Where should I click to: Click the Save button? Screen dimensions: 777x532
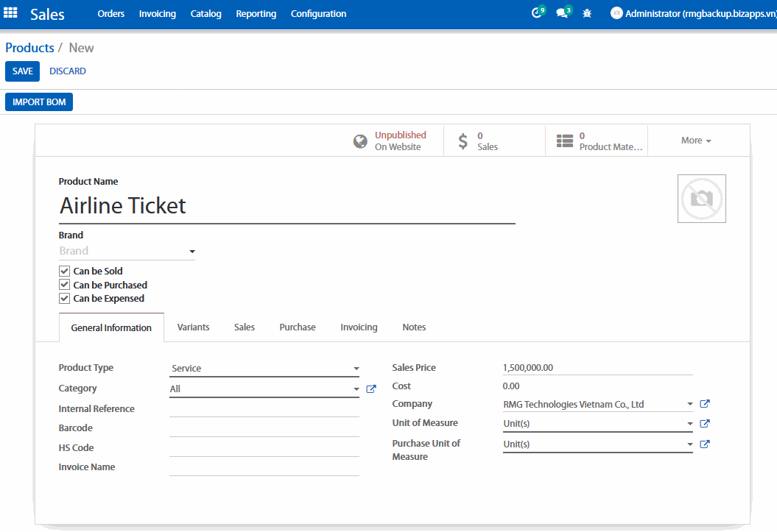(x=22, y=71)
